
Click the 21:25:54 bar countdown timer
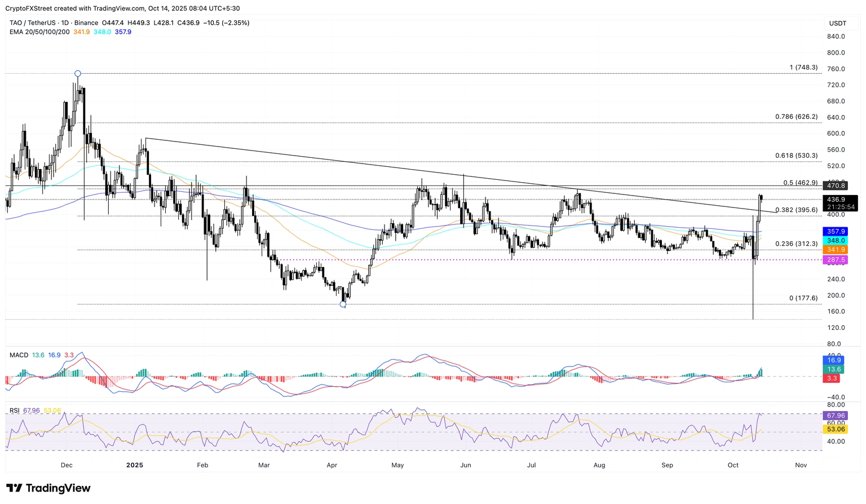[841, 206]
